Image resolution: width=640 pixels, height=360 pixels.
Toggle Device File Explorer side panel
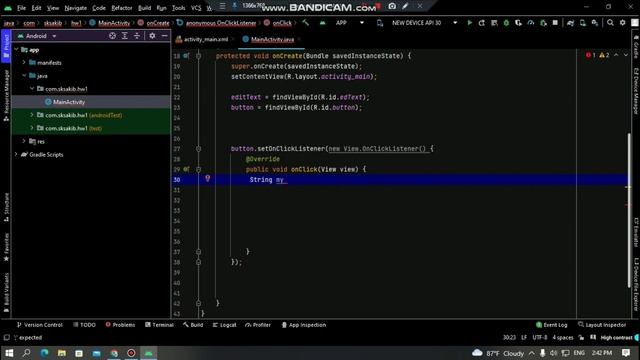coord(636,285)
